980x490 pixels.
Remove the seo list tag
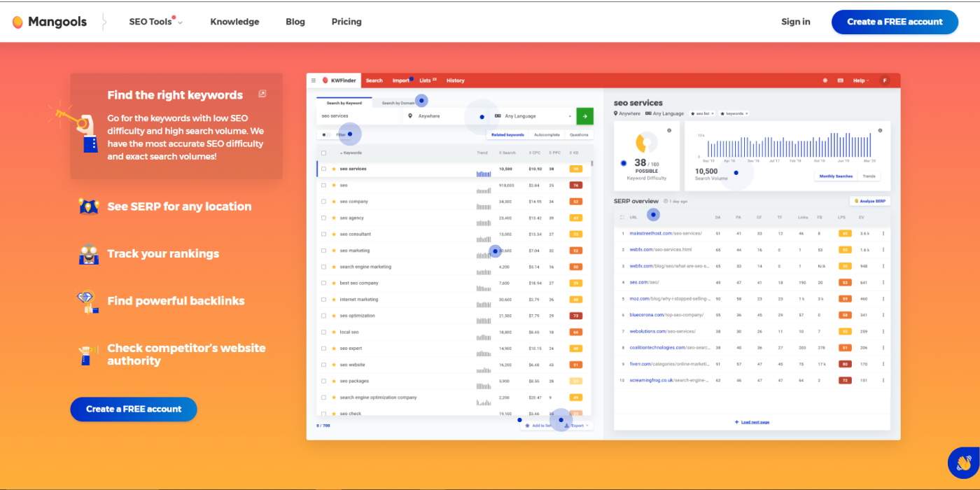tap(713, 113)
